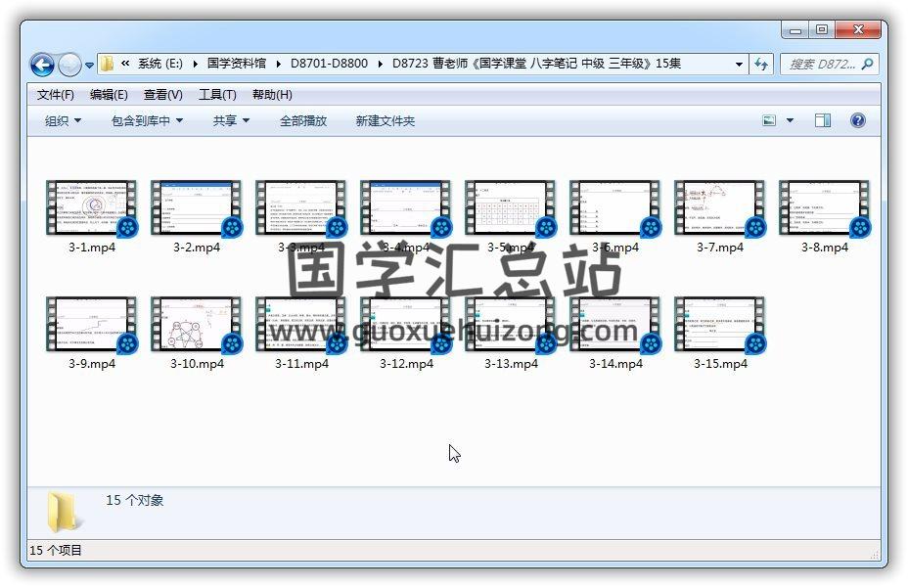Click the Back navigation arrow button
This screenshot has height=588, width=908.
42,65
